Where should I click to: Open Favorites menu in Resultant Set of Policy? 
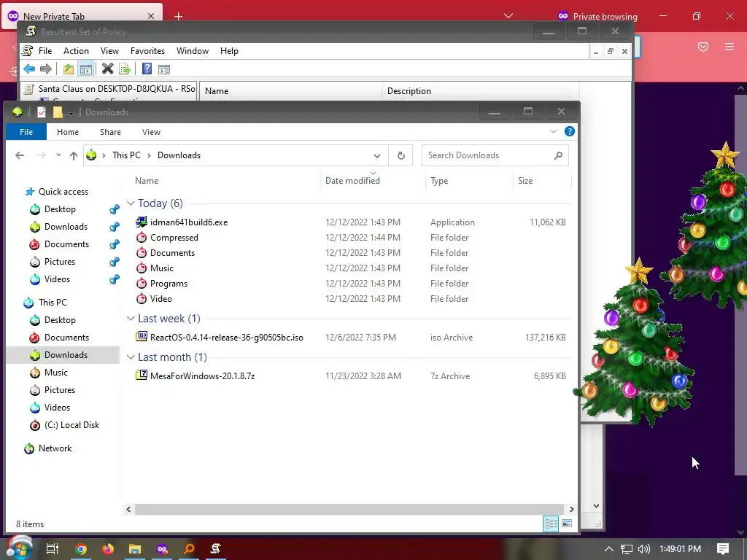[x=147, y=51]
